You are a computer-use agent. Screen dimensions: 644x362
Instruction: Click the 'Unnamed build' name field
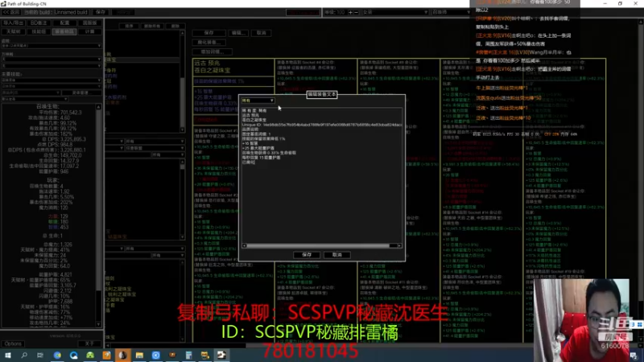pos(71,12)
